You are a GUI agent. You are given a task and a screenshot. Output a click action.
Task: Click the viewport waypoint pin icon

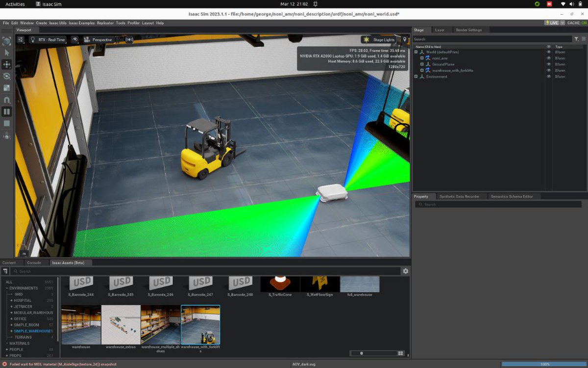405,40
